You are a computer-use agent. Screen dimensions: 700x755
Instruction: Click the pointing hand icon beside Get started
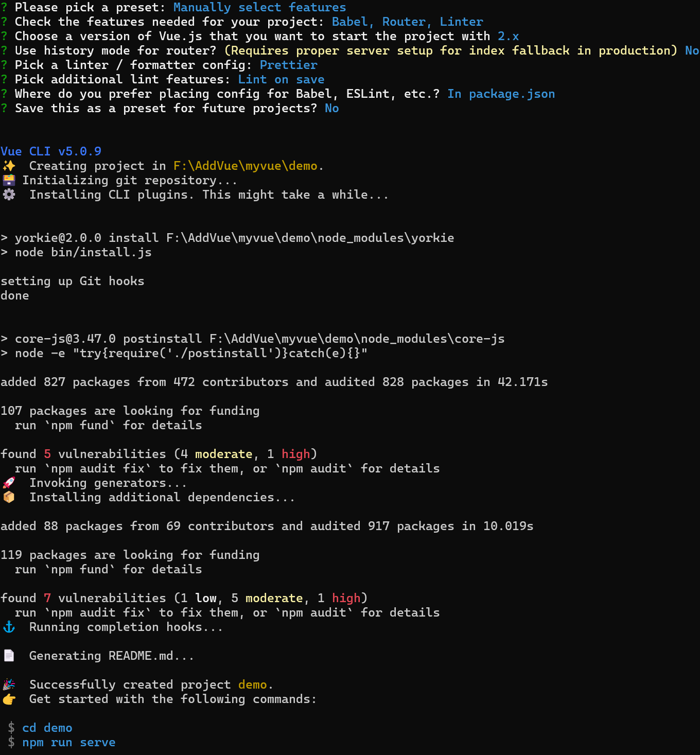[x=9, y=699]
